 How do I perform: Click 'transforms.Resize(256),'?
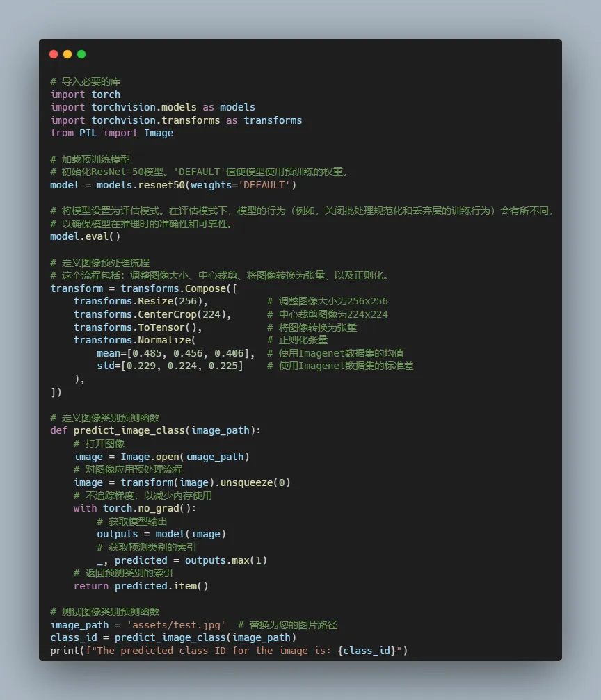(x=141, y=301)
